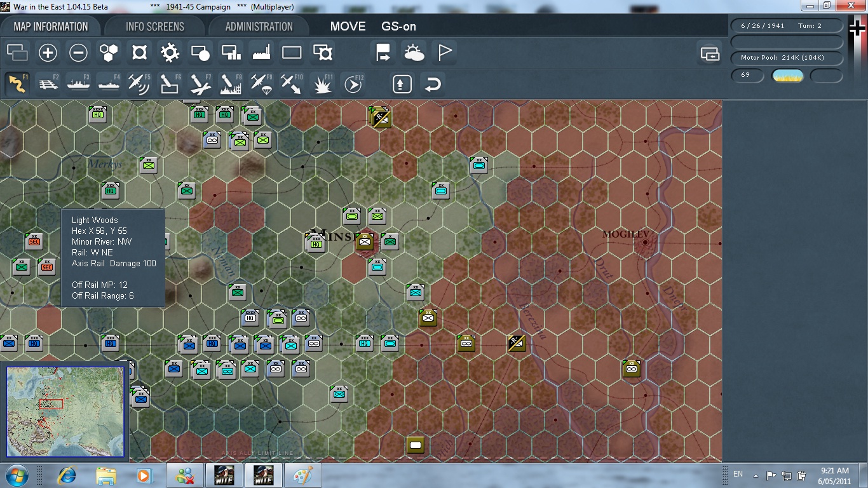Select the F6 bomb unit icon
Viewport: 868px width, 488px height.
[x=170, y=84]
